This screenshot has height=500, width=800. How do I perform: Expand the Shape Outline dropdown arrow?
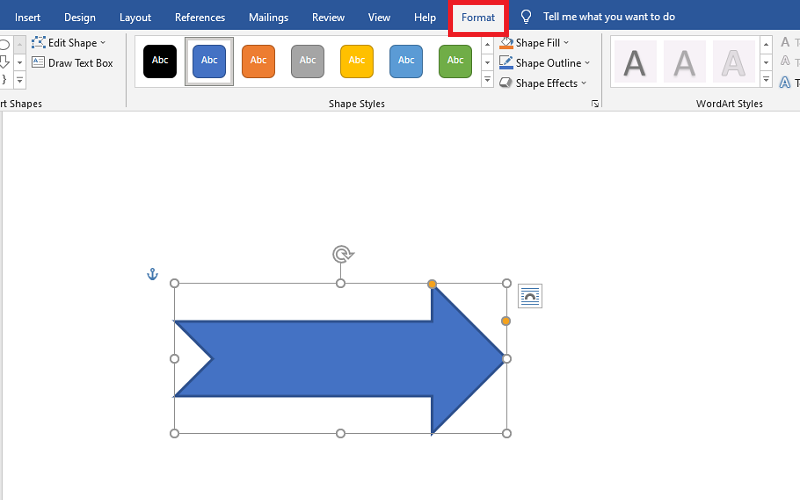tap(587, 63)
